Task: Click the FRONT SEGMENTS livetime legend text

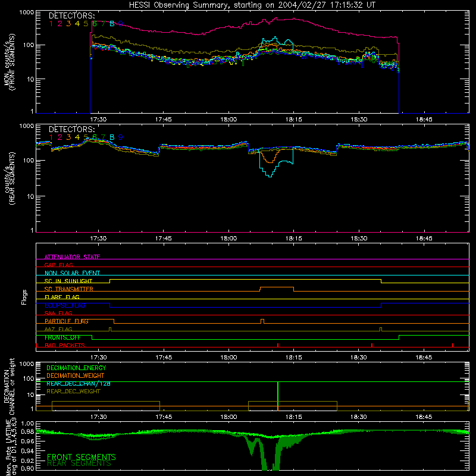Action: click(x=82, y=457)
